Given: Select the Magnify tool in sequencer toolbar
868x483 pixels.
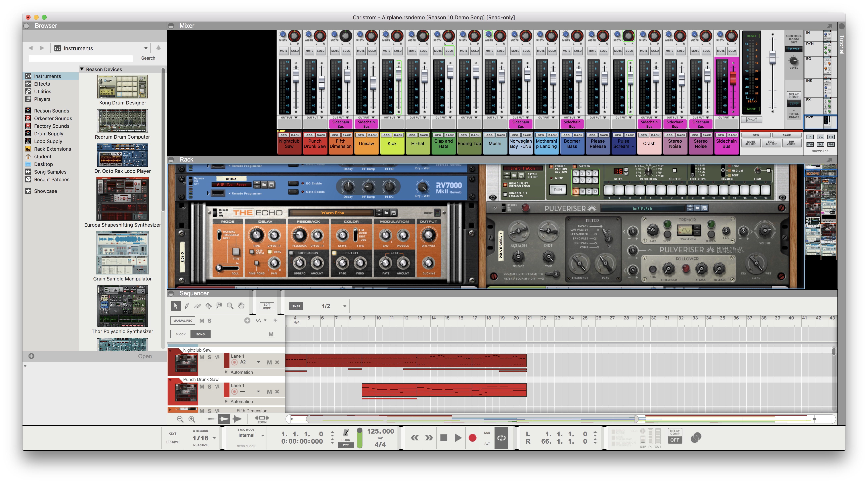Looking at the screenshot, I should (230, 306).
